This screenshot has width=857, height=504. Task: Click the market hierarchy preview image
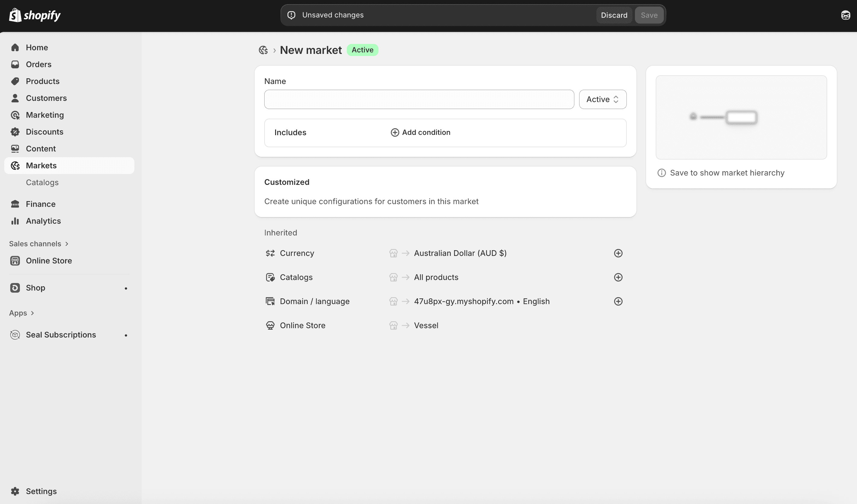(741, 117)
